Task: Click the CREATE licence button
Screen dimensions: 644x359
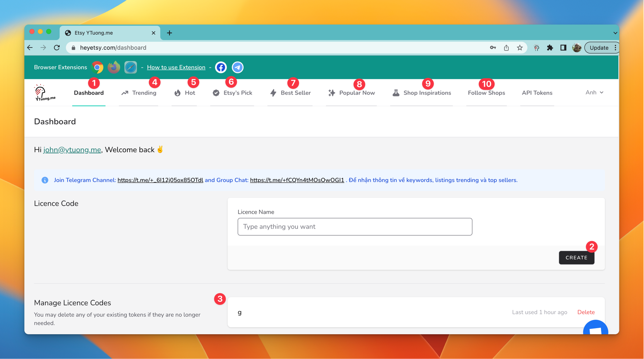Action: 576,257
